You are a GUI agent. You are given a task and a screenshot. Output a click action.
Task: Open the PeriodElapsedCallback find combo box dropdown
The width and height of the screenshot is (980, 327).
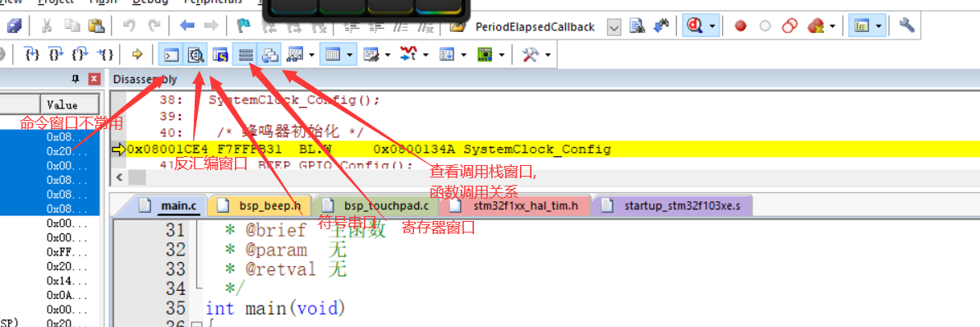(614, 27)
